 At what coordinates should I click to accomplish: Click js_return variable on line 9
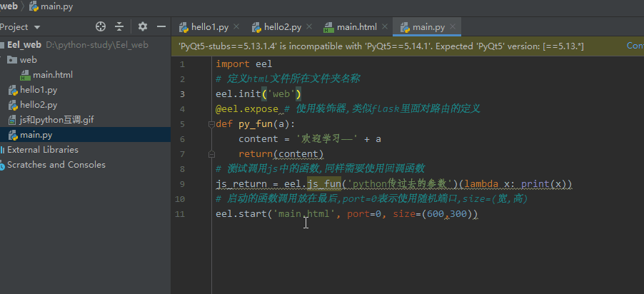(241, 184)
